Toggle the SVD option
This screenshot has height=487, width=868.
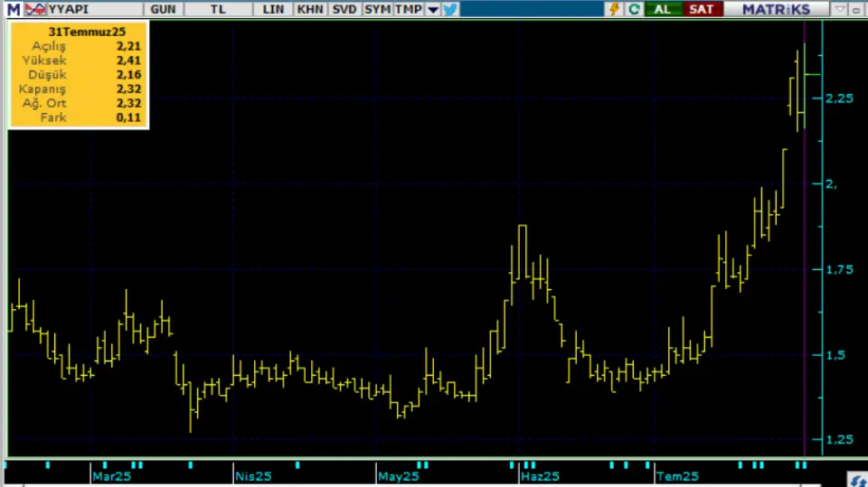click(x=344, y=9)
